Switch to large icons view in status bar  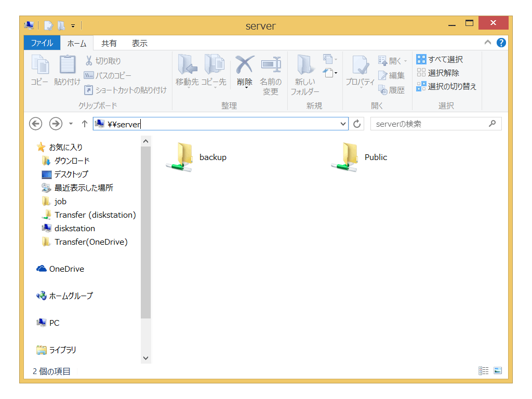click(498, 370)
